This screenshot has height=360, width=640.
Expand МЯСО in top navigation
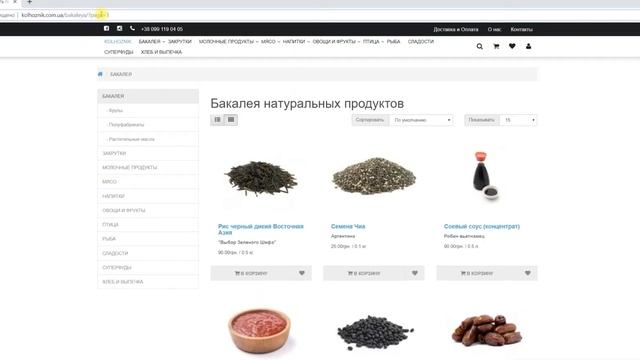pyautogui.click(x=270, y=42)
